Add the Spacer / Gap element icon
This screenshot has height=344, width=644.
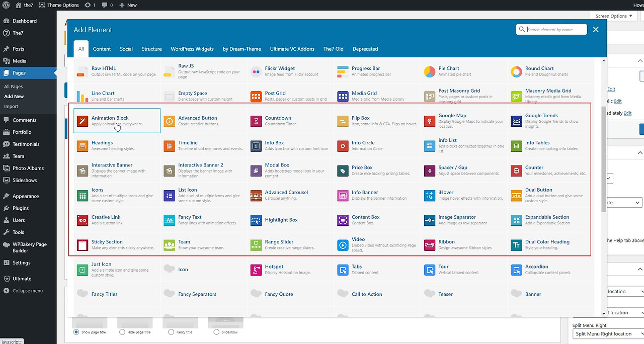[x=430, y=170]
